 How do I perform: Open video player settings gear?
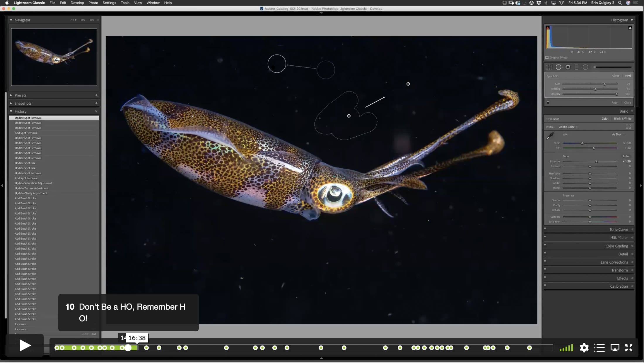(584, 348)
